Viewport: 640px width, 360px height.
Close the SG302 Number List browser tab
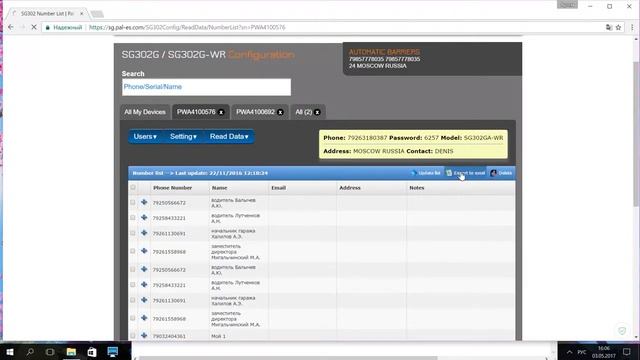tap(82, 13)
